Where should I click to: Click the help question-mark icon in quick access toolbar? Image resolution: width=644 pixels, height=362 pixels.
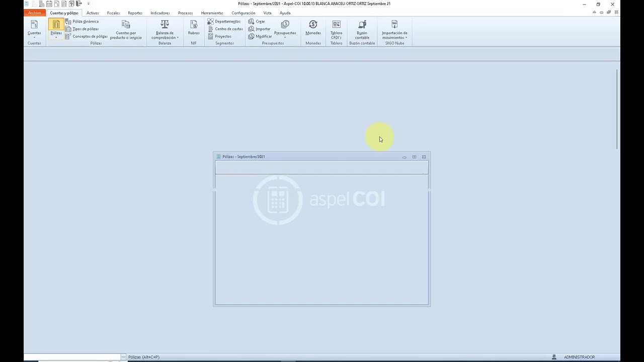(x=71, y=4)
